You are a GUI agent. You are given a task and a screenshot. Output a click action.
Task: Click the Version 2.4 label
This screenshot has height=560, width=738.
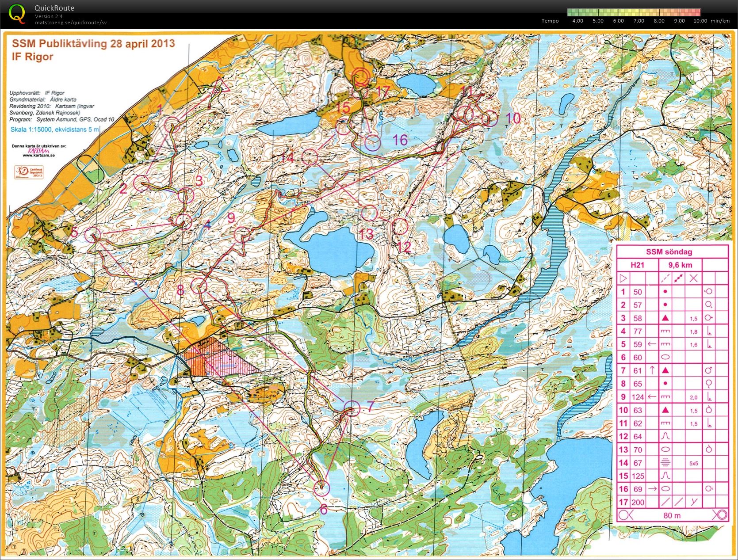click(x=49, y=16)
